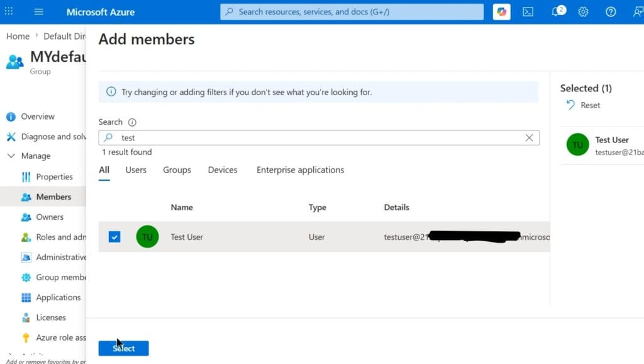This screenshot has width=644, height=364.
Task: Click the Members people icon
Action: pos(26,197)
